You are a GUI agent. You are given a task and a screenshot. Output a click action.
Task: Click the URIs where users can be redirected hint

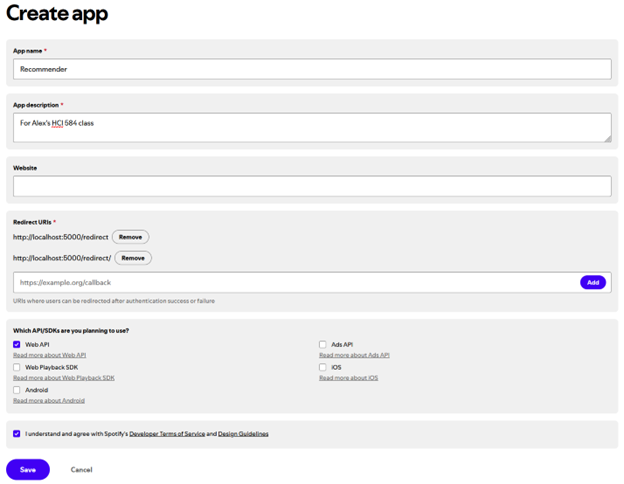tap(114, 301)
